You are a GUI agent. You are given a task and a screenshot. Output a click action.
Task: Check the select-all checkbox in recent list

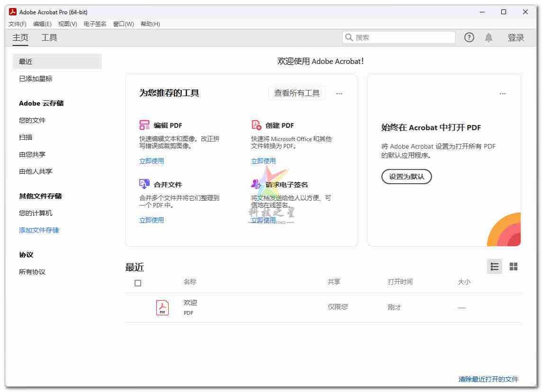click(138, 283)
